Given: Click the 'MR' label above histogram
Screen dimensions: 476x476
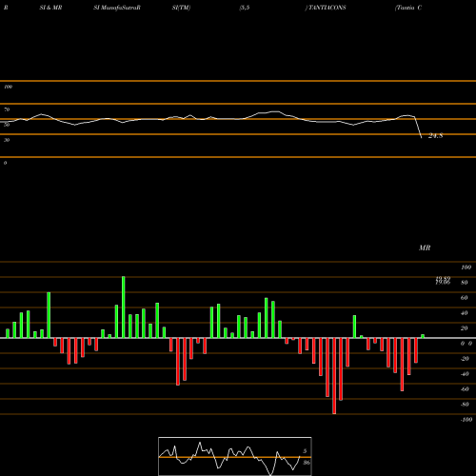Looking at the screenshot, I should coord(425,248).
